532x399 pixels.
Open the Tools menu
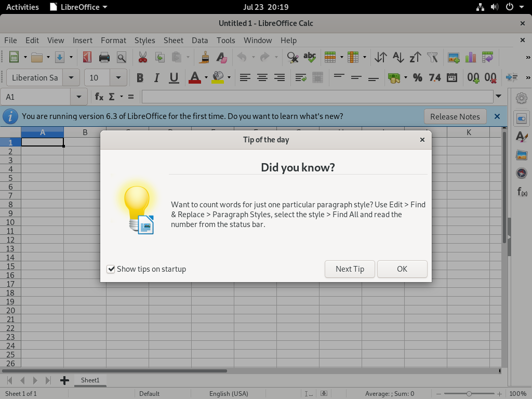coord(226,41)
